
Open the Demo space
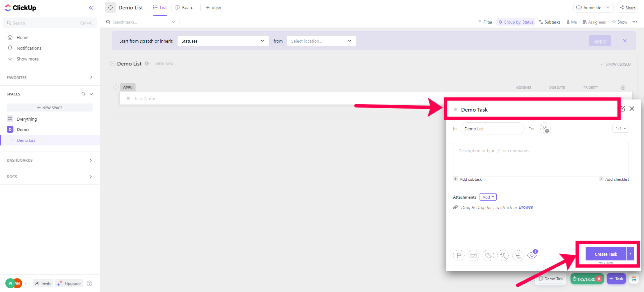point(22,129)
